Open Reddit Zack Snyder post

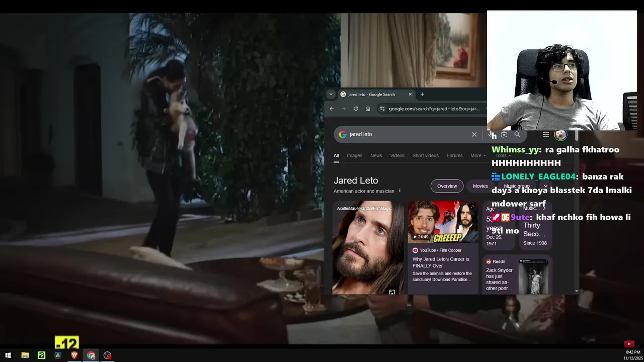(x=500, y=279)
